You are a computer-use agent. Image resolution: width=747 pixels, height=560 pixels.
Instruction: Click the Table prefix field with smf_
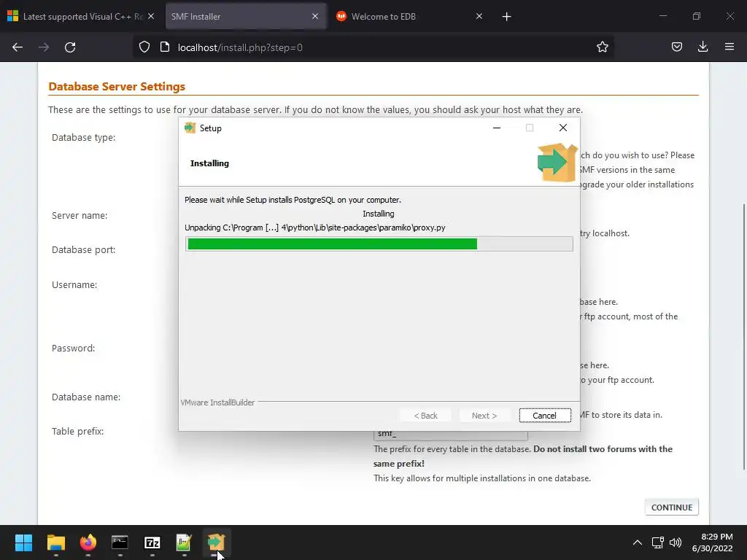point(451,435)
